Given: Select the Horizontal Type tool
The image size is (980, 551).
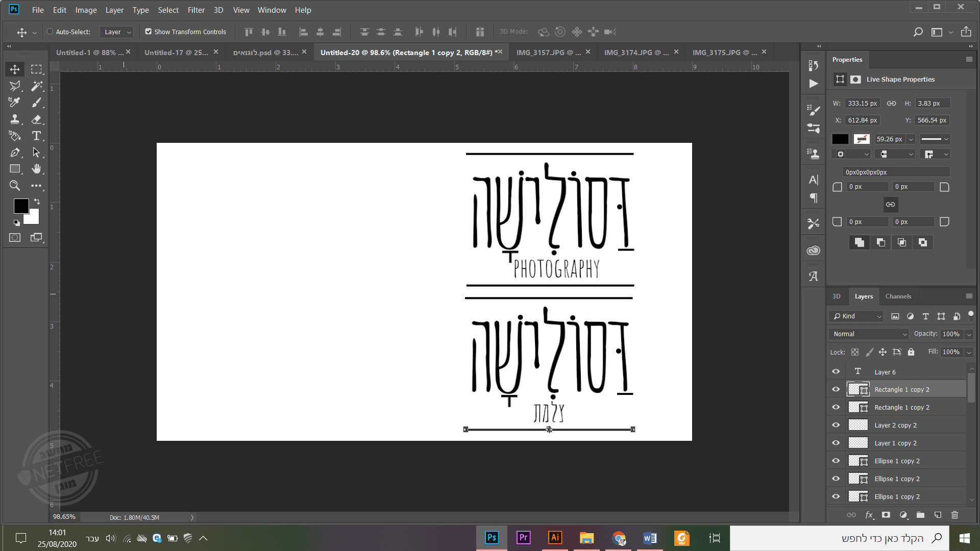Looking at the screenshot, I should coord(36,136).
